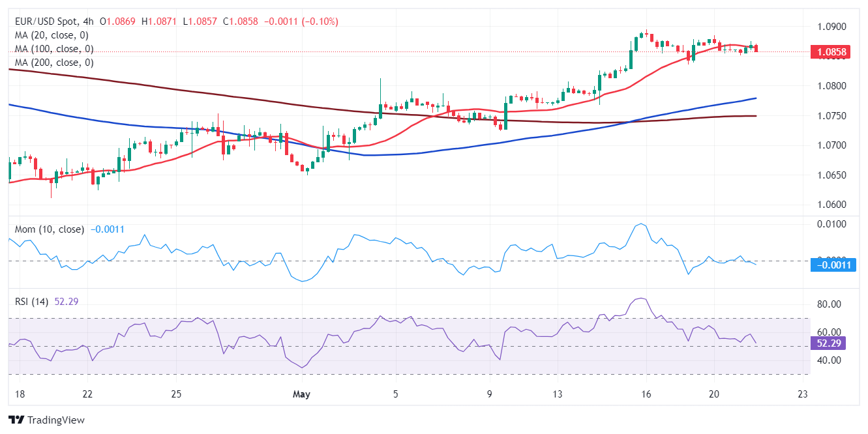
Task: Select the MA (200, close, 0) indicator label
Action: [54, 63]
